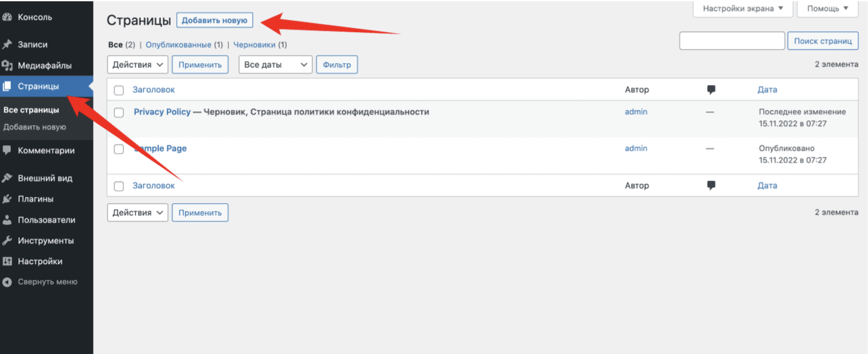
Task: Click the Инструменты wrench icon
Action: 7,241
